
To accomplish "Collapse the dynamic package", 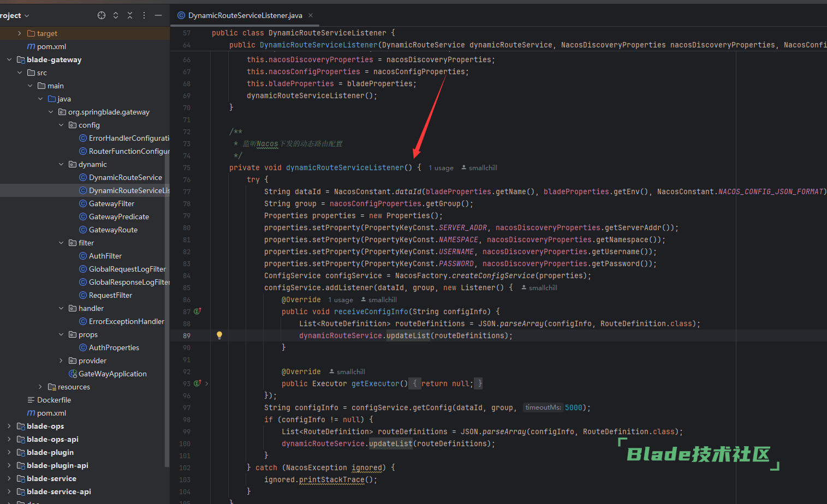I will pos(61,164).
